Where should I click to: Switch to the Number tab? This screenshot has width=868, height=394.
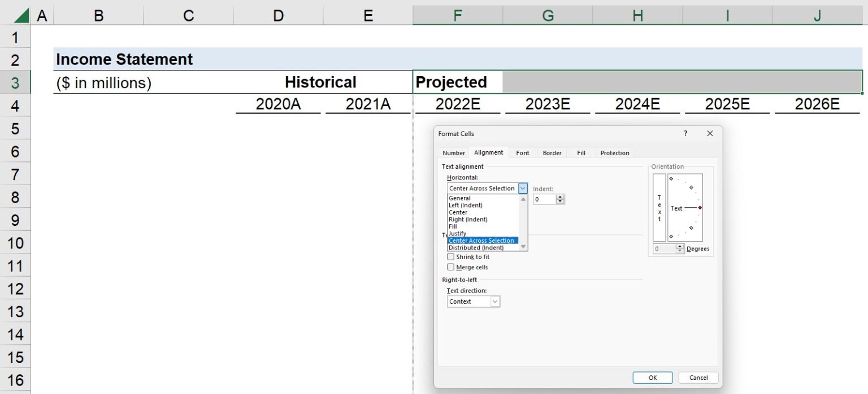tap(453, 152)
